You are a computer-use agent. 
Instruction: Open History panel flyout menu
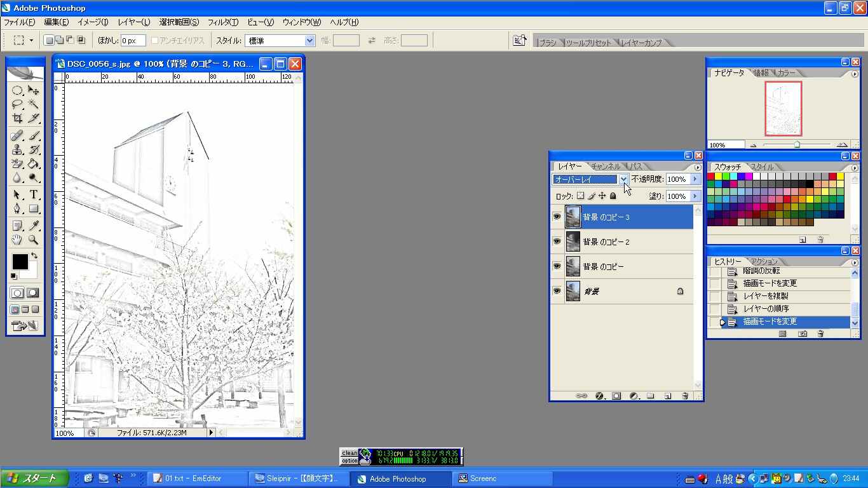(x=855, y=262)
